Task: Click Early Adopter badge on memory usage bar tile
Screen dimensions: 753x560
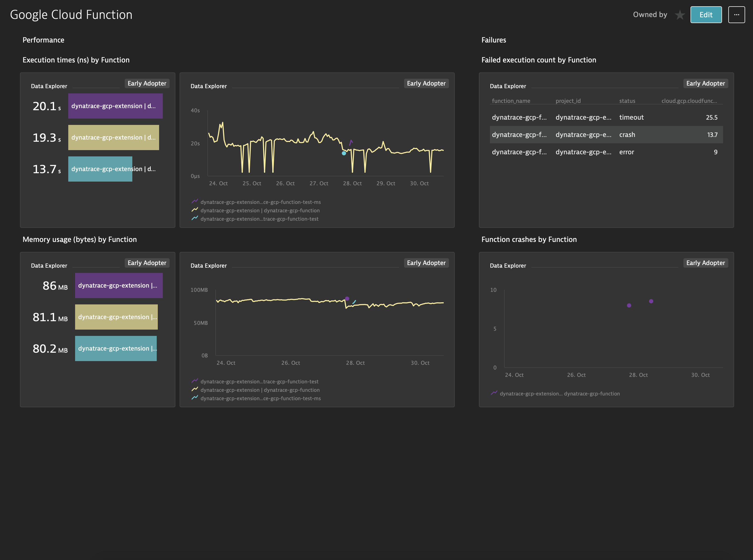Action: point(147,263)
